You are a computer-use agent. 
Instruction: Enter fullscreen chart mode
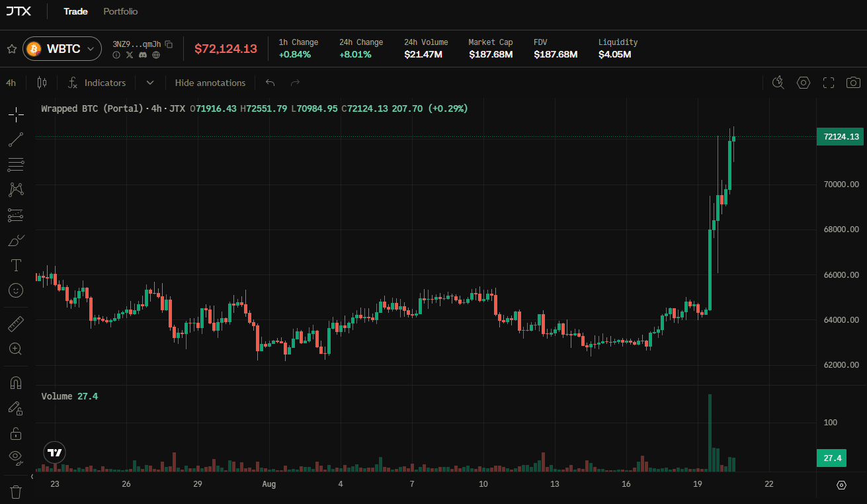click(x=829, y=83)
